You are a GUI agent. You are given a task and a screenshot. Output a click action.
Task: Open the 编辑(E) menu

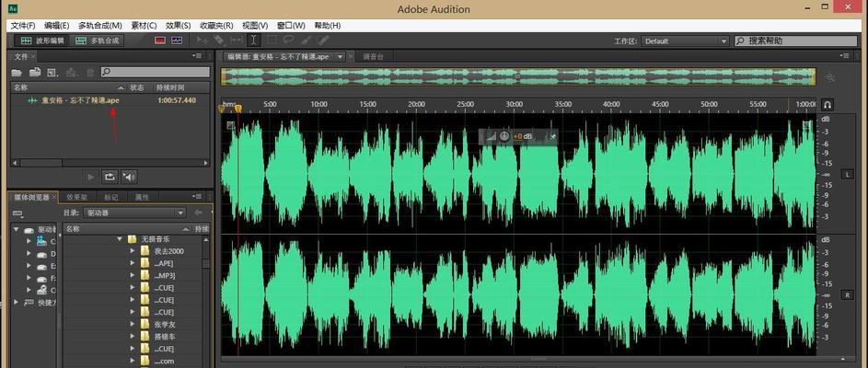coord(56,26)
